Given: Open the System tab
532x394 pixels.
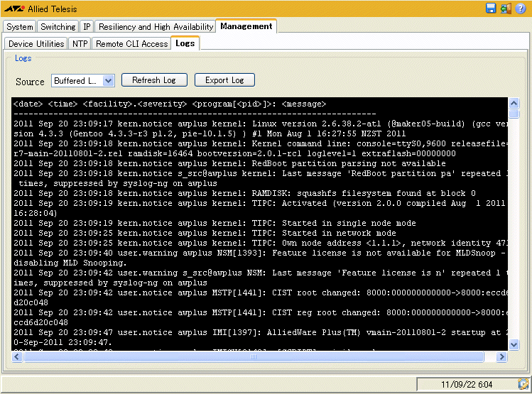Looking at the screenshot, I should pos(20,26).
